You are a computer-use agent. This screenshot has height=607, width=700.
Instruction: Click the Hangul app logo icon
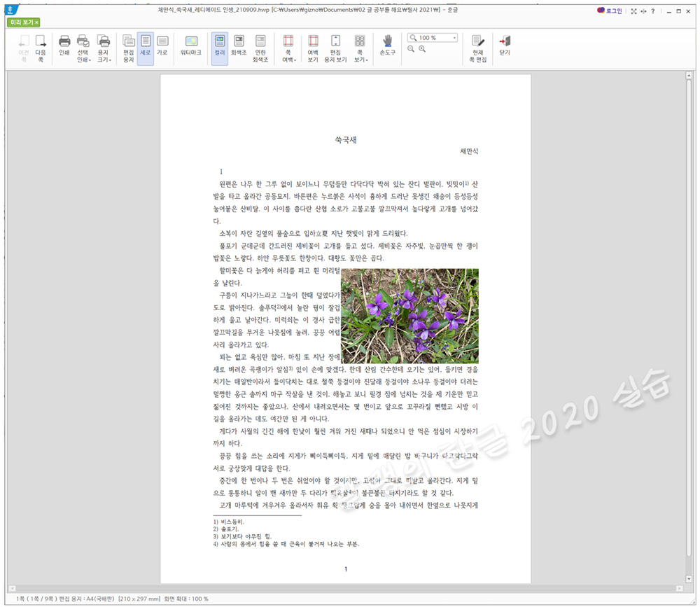(11, 10)
